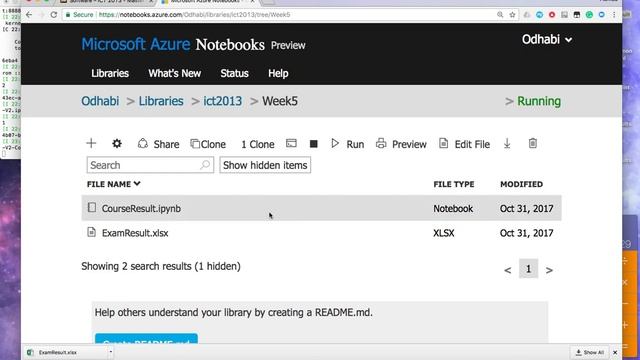640x360 pixels.
Task: Click the Preview toolbar item
Action: [401, 144]
